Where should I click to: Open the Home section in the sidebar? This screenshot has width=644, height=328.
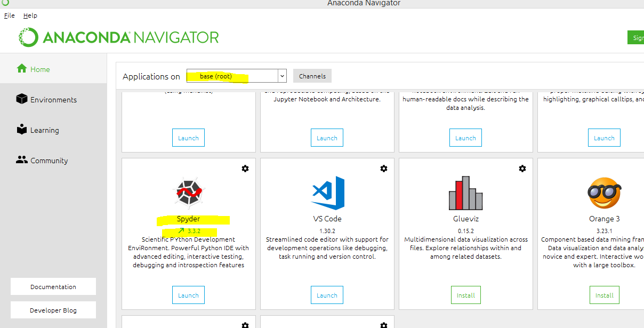pos(38,69)
